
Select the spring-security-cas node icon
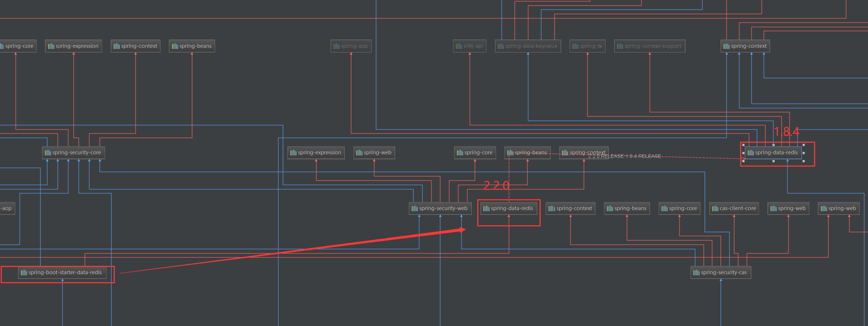tap(696, 273)
